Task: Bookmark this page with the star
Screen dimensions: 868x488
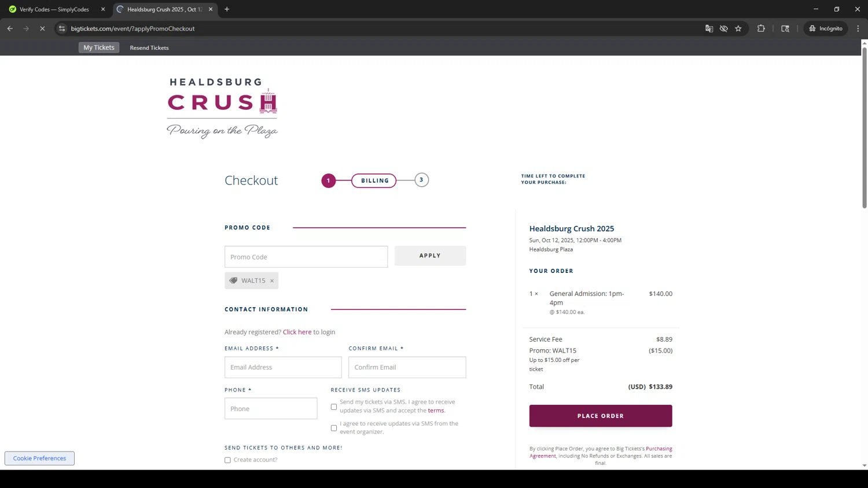Action: point(738,28)
